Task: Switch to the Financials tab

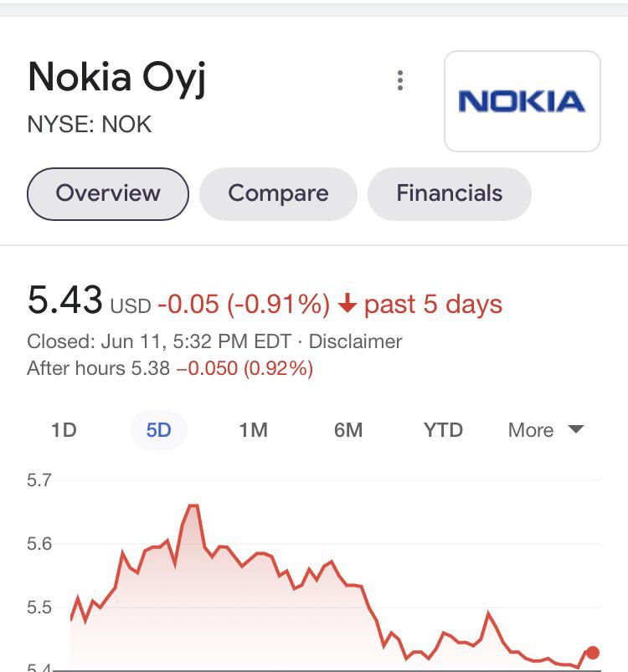Action: point(449,193)
